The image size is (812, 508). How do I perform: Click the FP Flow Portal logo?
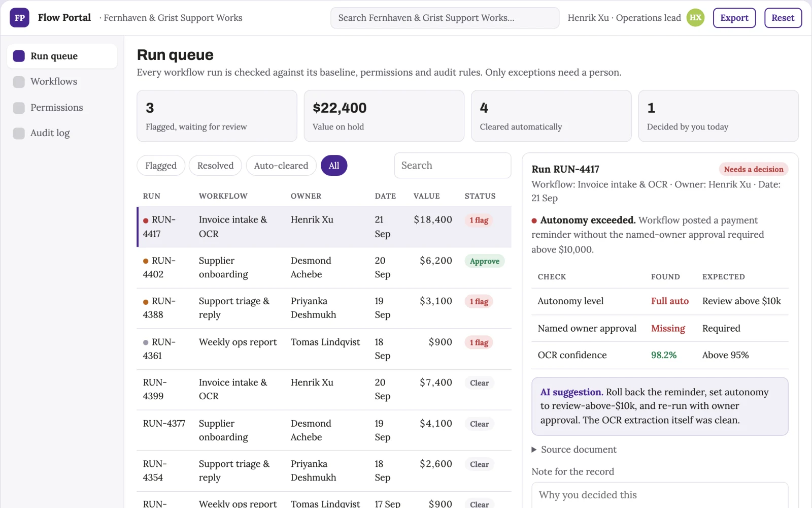click(x=19, y=18)
